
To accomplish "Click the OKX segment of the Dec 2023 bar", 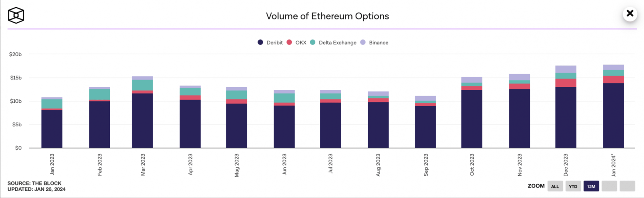I will click(566, 83).
